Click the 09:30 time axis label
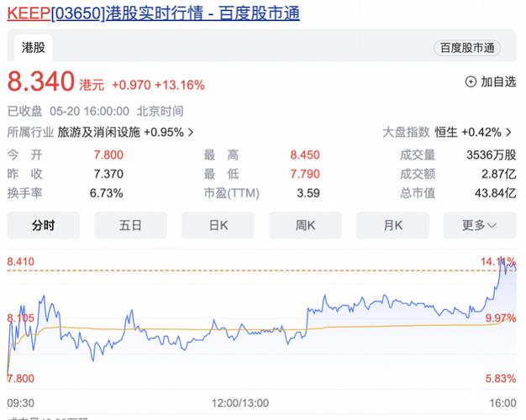Viewport: 526px width, 420px height. click(20, 403)
